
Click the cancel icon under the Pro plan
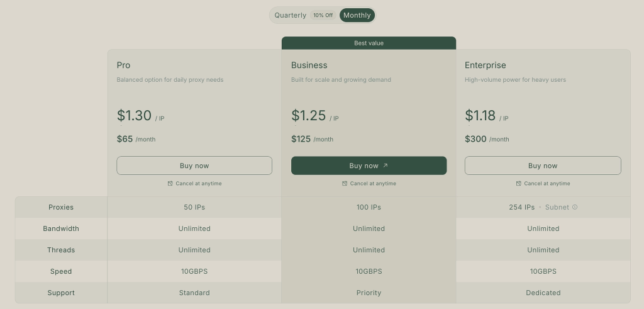[170, 184]
